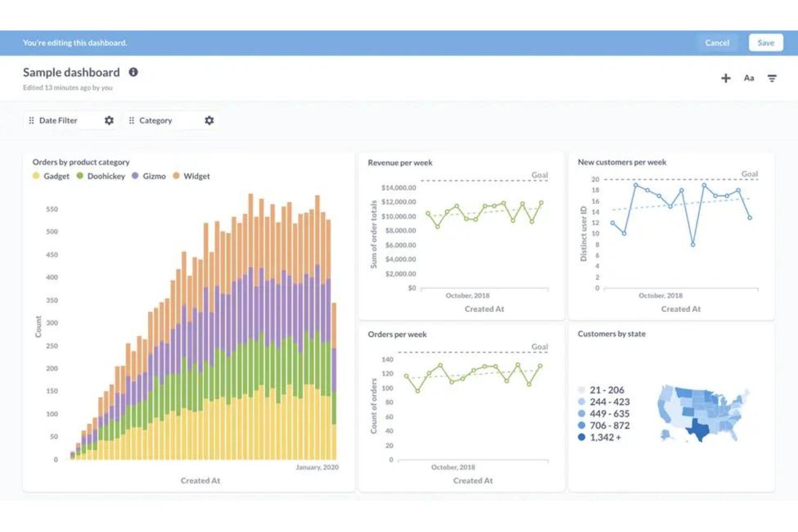Click the Customers by state title

pyautogui.click(x=611, y=334)
